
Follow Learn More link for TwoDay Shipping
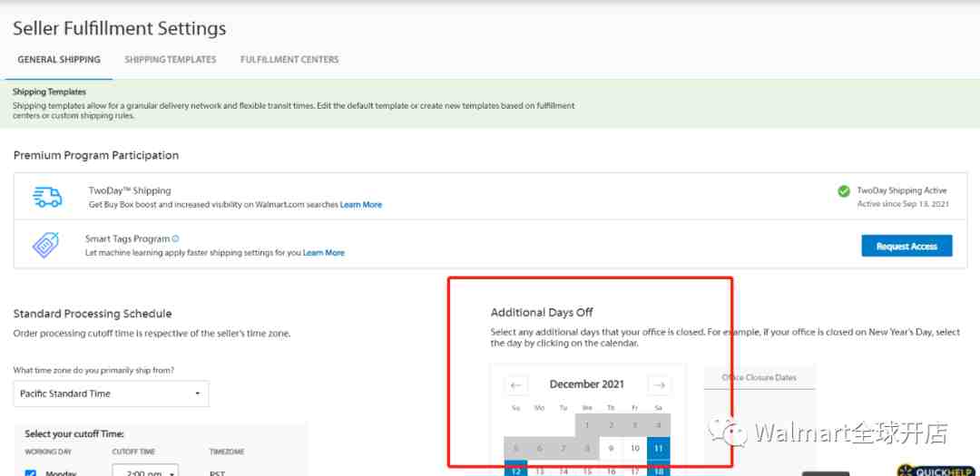pyautogui.click(x=360, y=205)
